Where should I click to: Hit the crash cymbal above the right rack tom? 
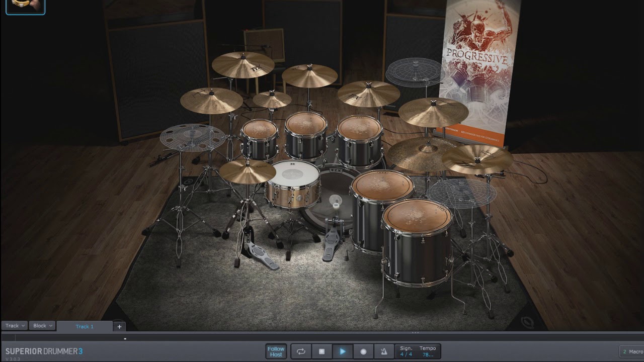[x=368, y=94]
